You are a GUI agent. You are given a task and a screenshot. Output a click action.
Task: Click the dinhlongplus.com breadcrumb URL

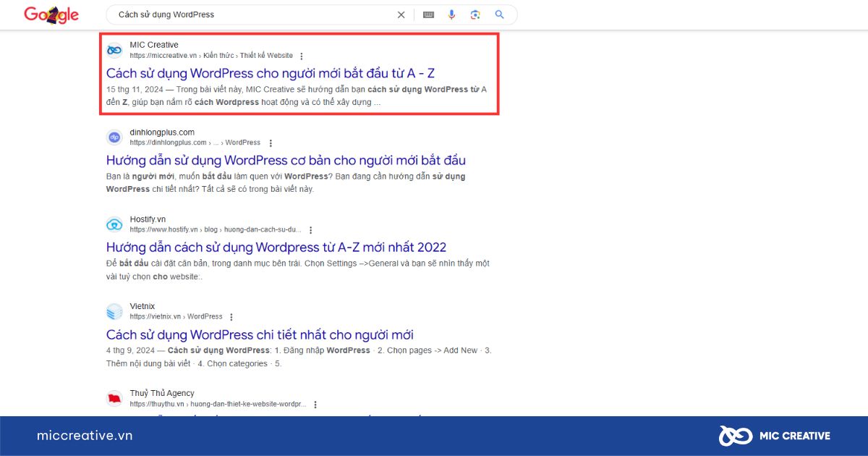195,143
